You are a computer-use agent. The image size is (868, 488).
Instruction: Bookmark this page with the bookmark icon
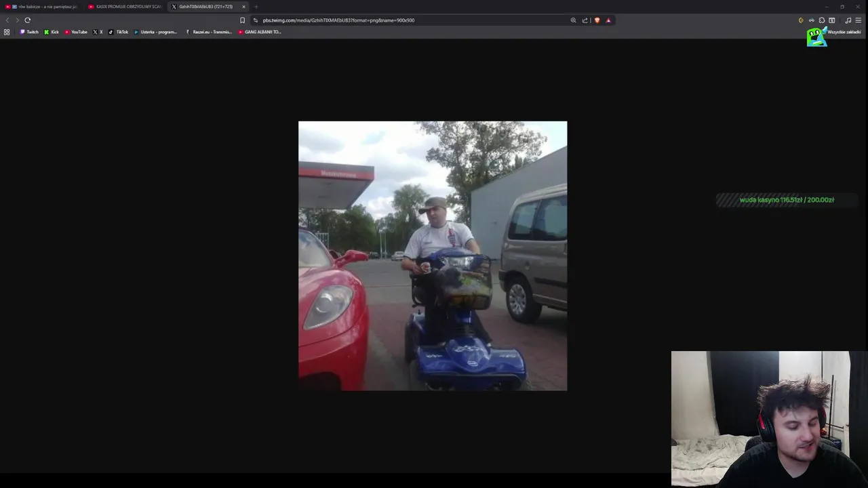242,20
